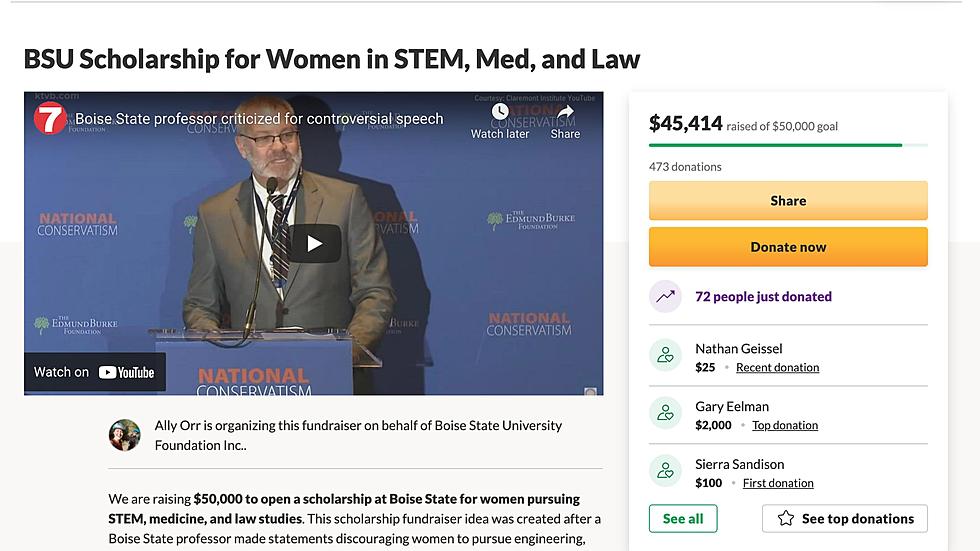Click the Watch later clock icon
This screenshot has height=551, width=980.
pyautogui.click(x=499, y=112)
